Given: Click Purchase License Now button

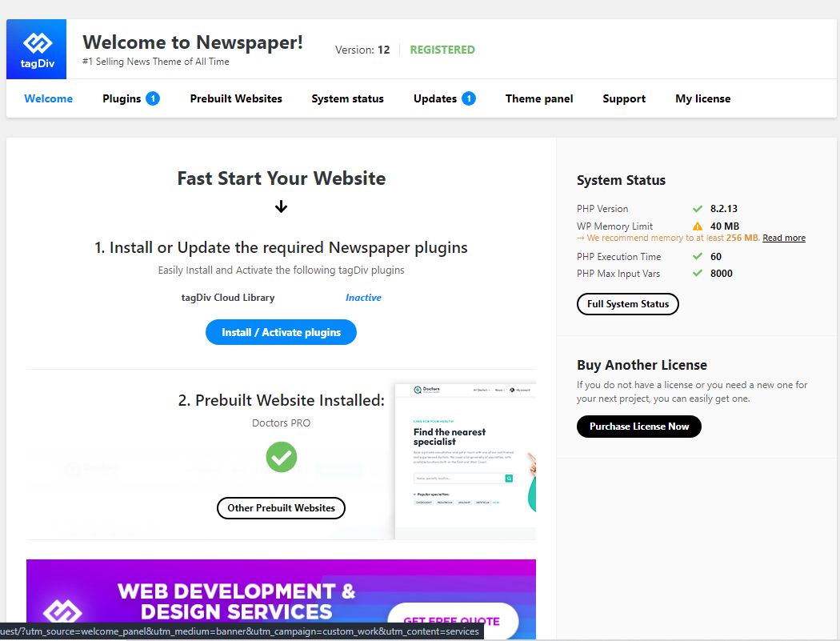Looking at the screenshot, I should 639,427.
